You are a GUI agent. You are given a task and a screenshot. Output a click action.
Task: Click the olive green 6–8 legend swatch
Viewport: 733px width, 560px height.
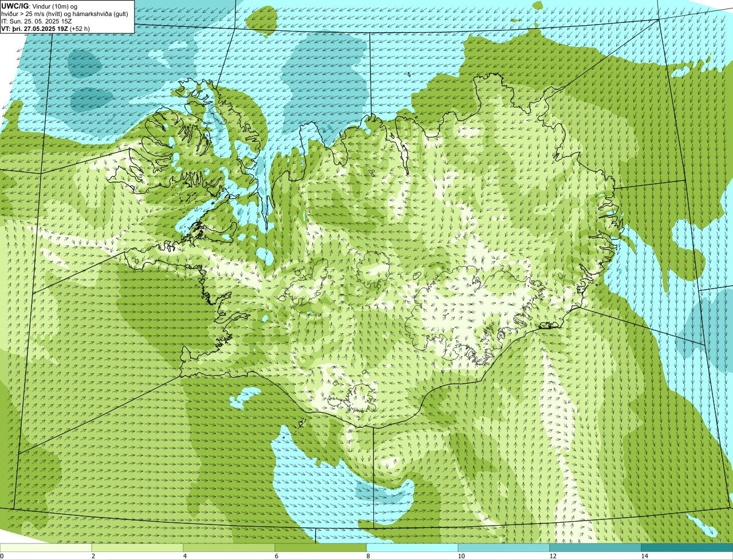coord(321,548)
